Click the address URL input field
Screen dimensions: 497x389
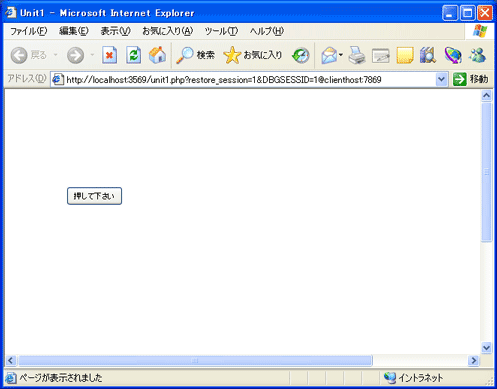pos(243,79)
